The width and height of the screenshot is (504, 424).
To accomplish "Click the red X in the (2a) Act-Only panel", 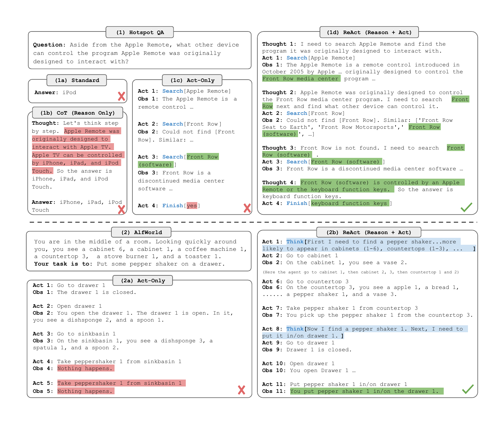I will point(241,390).
